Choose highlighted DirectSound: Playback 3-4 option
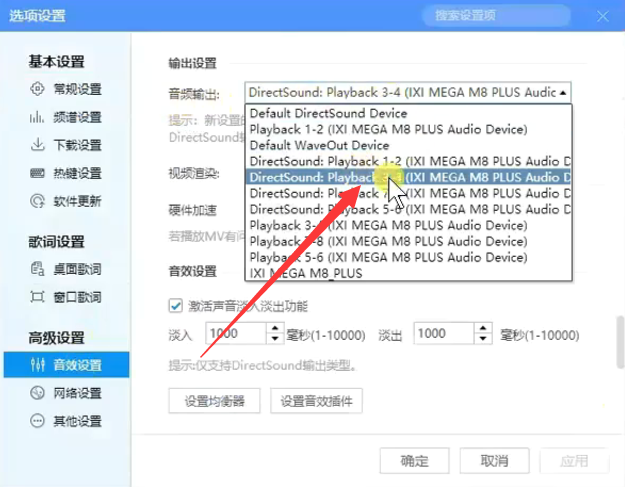 [x=409, y=177]
